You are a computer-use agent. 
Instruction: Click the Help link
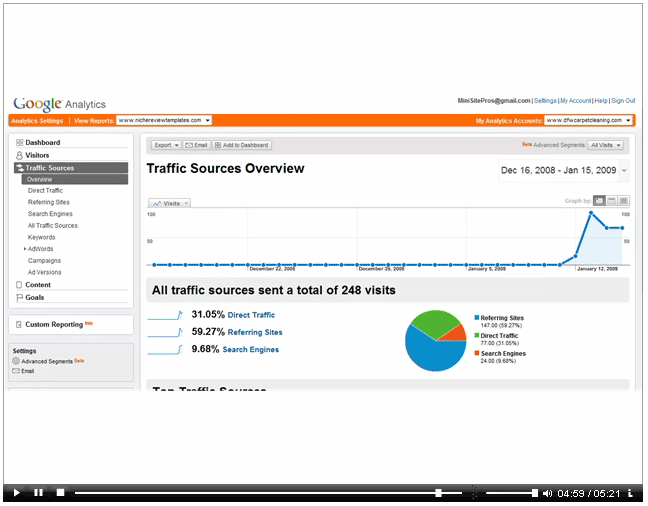point(601,101)
